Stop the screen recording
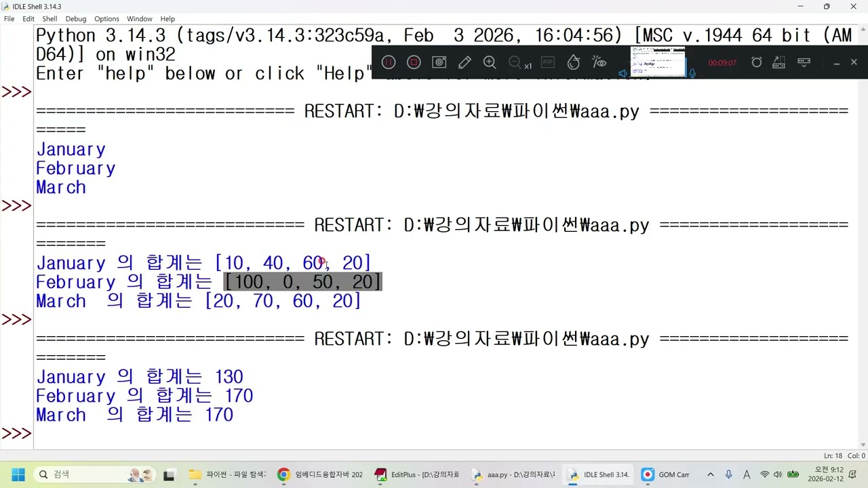The width and height of the screenshot is (868, 488). tap(414, 62)
